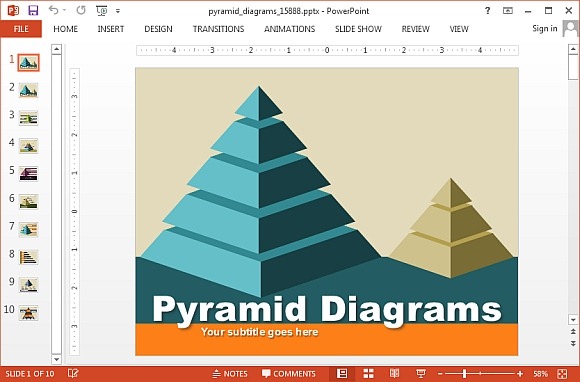Image resolution: width=580 pixels, height=382 pixels.
Task: Open the ANIMATIONS ribbon tab
Action: point(290,29)
